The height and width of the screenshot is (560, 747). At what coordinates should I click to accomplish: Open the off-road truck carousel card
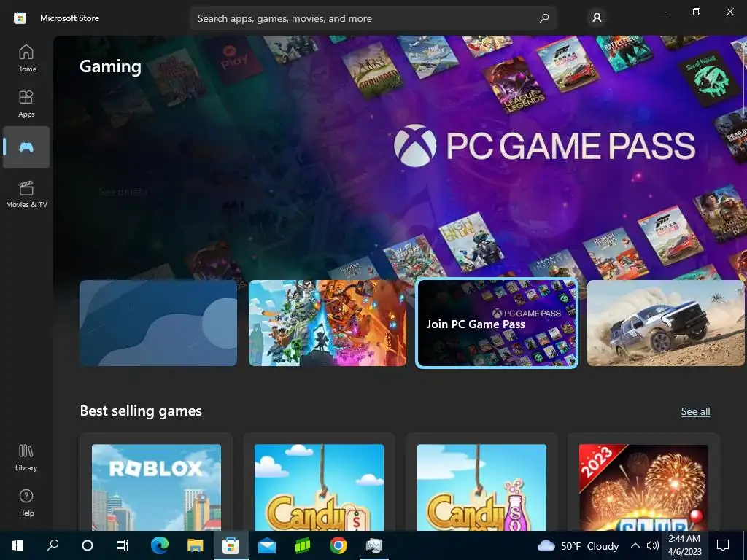pos(665,323)
